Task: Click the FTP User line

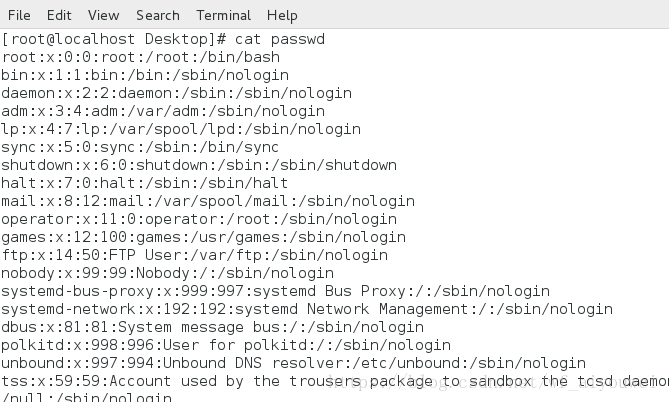Action: click(195, 255)
